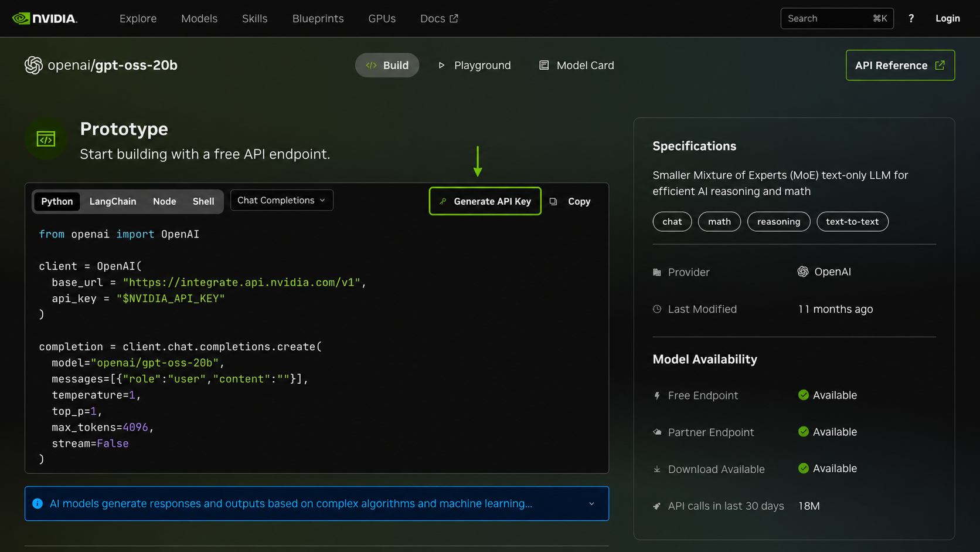
Task: Click the API calls rocket icon
Action: (657, 506)
